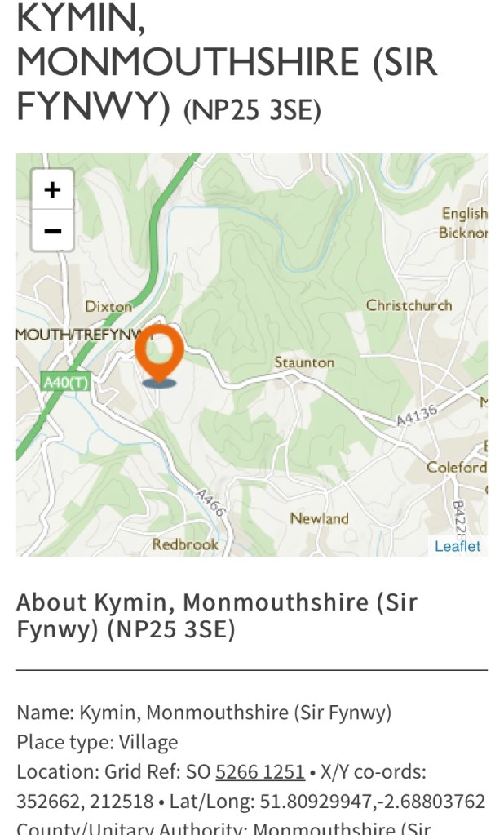Click the A4136 road label

click(x=417, y=415)
